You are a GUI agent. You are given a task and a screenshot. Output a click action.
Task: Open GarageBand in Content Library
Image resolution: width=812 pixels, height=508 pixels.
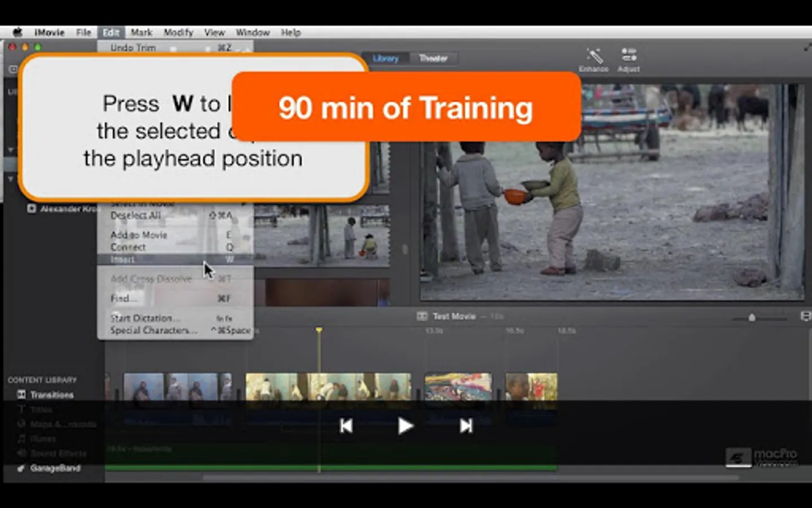[49, 468]
